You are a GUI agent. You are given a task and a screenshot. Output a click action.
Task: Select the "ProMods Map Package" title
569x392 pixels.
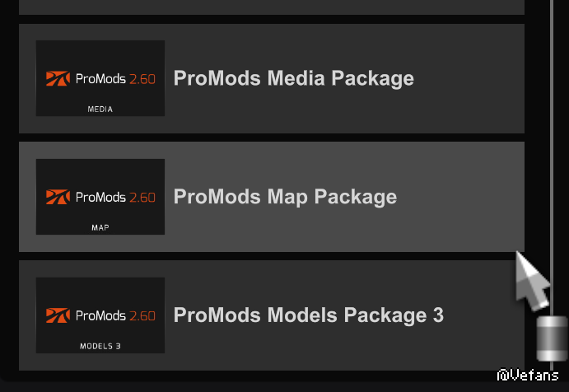pyautogui.click(x=285, y=197)
